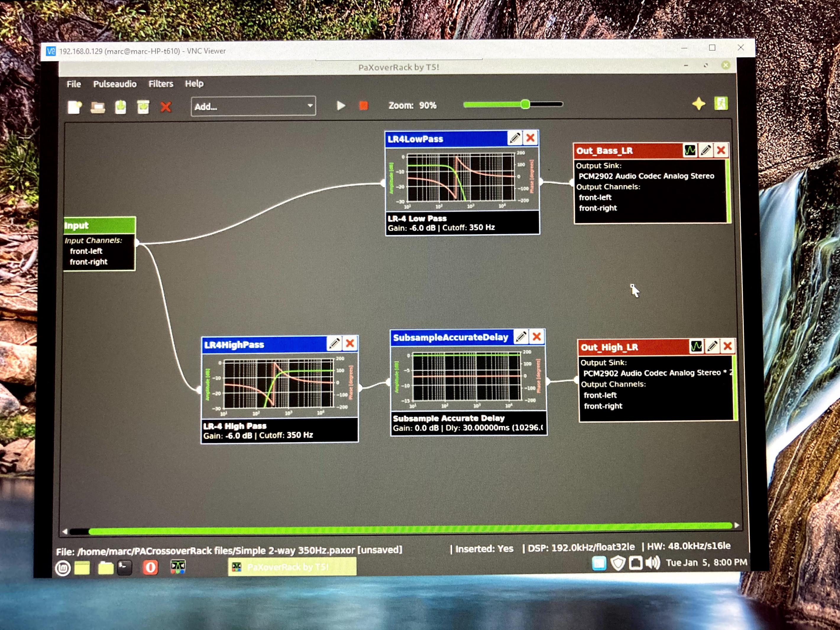840x630 pixels.
Task: Click 'PCM2902 Audio Codec Analog Stereo' in Out_Bass_LR
Action: pyautogui.click(x=646, y=176)
